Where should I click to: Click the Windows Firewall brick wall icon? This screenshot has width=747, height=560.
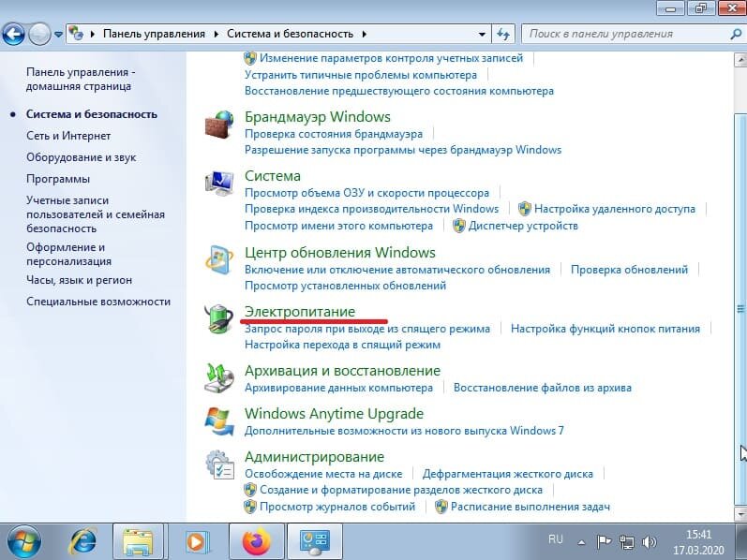tap(219, 125)
